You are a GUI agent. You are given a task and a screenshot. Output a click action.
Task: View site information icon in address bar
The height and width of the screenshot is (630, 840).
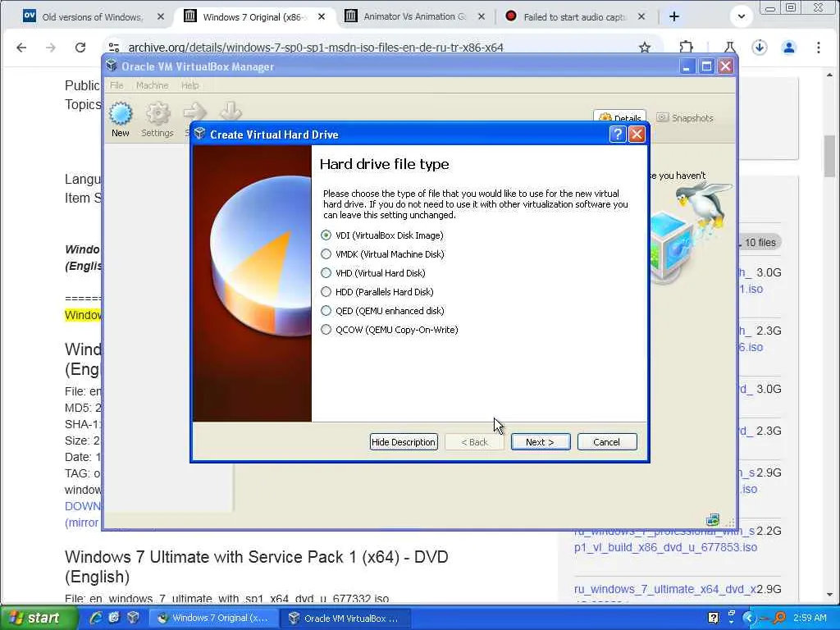pyautogui.click(x=113, y=48)
